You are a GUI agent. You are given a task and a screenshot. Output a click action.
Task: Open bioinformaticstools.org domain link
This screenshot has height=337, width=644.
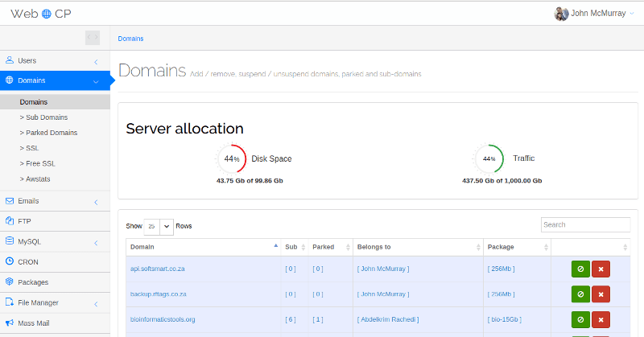(x=163, y=319)
